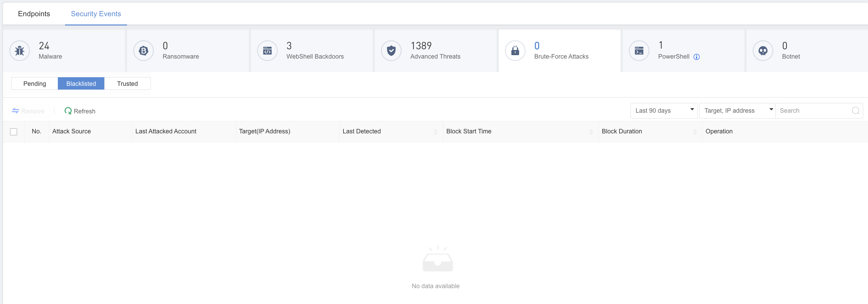Click the Blacklisted filter button
This screenshot has height=304, width=868.
tap(81, 84)
